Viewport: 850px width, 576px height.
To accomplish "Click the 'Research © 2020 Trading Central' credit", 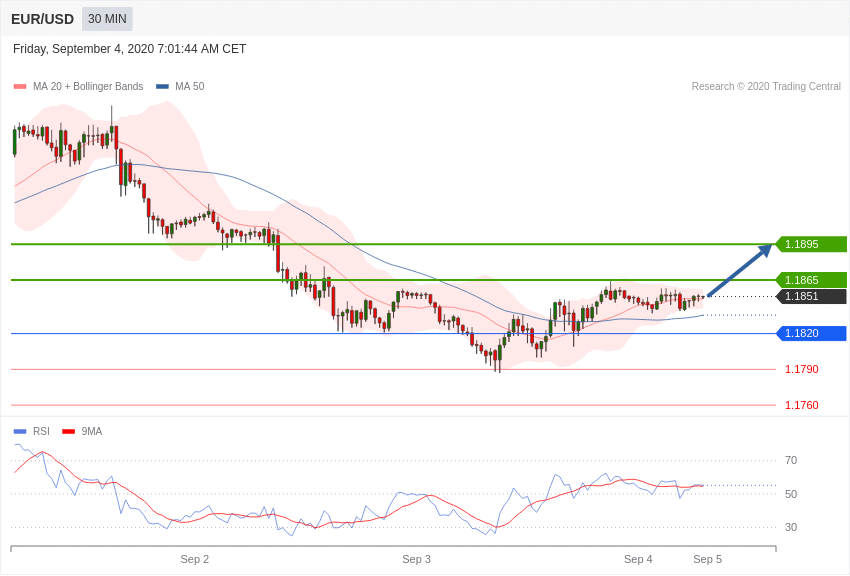I will point(766,87).
